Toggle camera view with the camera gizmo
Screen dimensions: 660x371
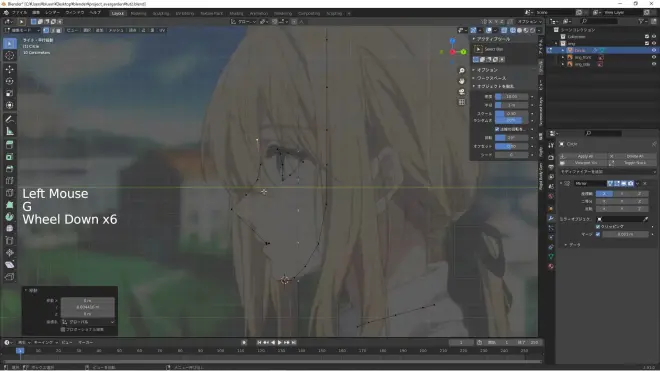coord(462,91)
